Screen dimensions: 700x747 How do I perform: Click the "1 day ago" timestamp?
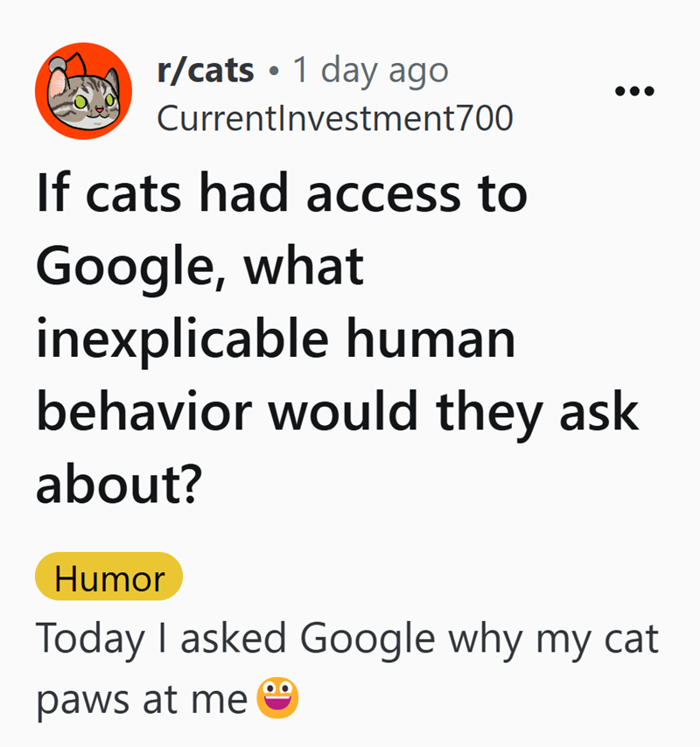point(370,70)
